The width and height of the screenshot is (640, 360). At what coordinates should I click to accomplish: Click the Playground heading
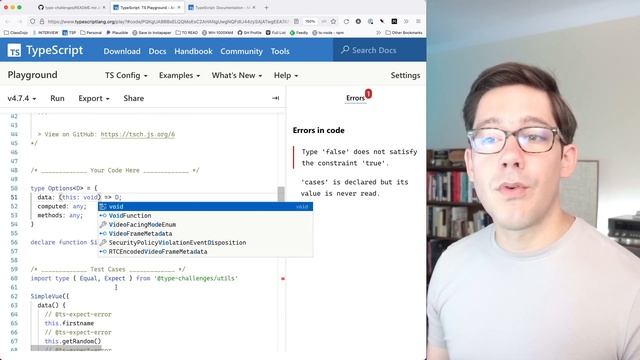click(32, 75)
